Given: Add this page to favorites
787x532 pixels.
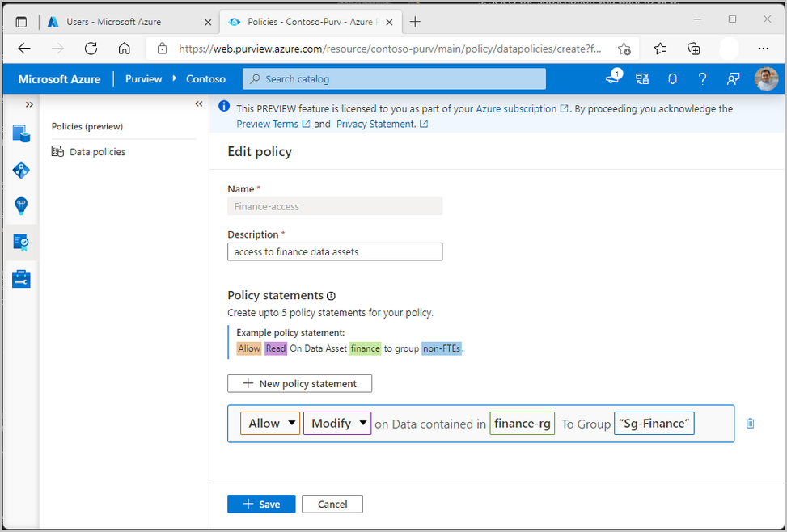Looking at the screenshot, I should (x=624, y=49).
